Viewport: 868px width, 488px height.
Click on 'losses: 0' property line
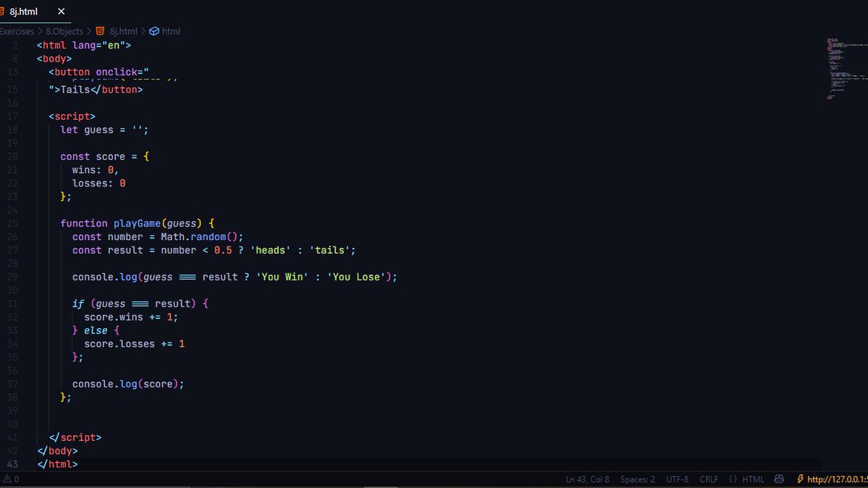click(99, 183)
